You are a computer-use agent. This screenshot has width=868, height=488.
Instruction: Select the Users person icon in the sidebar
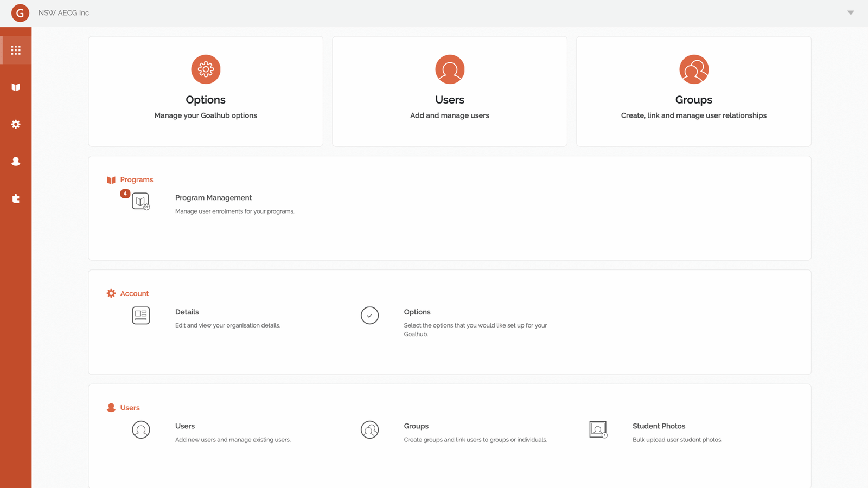15,161
